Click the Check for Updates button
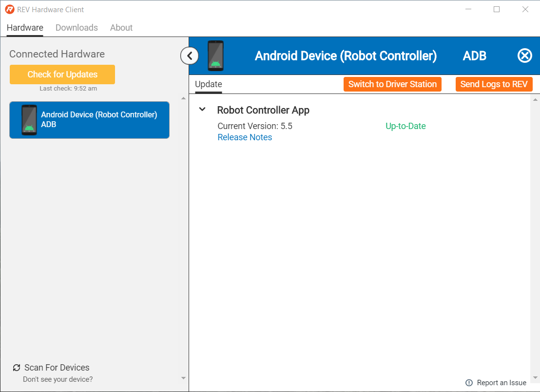The height and width of the screenshot is (392, 540). (x=62, y=75)
